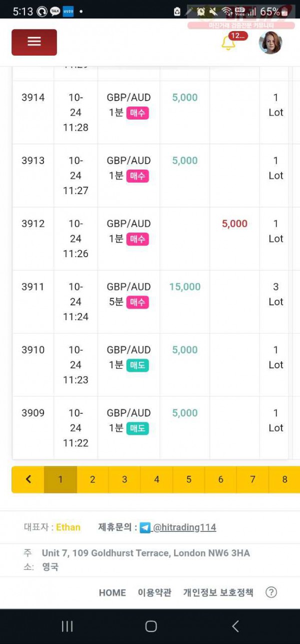Open the bell notifications icon

(x=228, y=43)
